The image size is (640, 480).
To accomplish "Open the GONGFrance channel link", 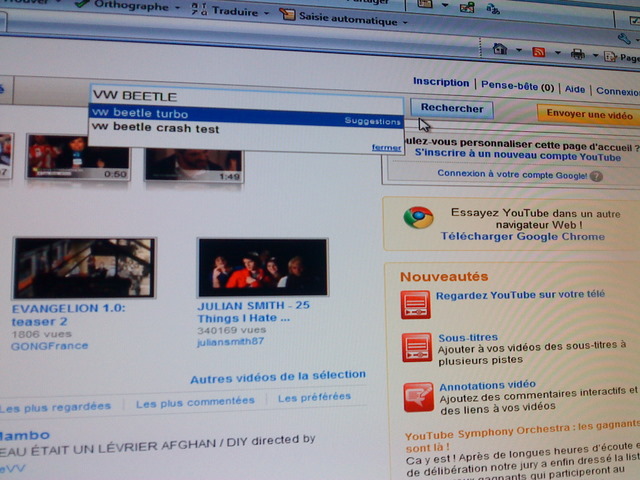I will point(49,346).
